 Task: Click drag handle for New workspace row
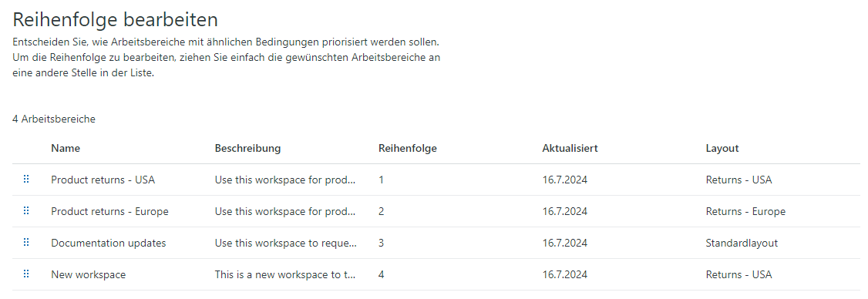pos(26,274)
